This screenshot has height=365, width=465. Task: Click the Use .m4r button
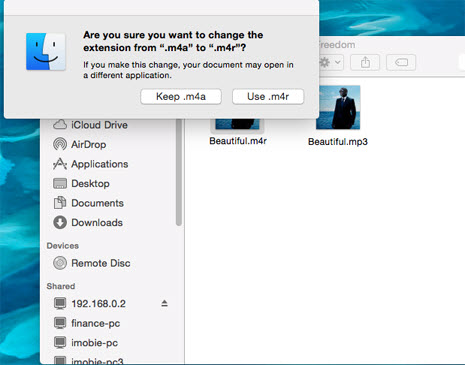[268, 97]
